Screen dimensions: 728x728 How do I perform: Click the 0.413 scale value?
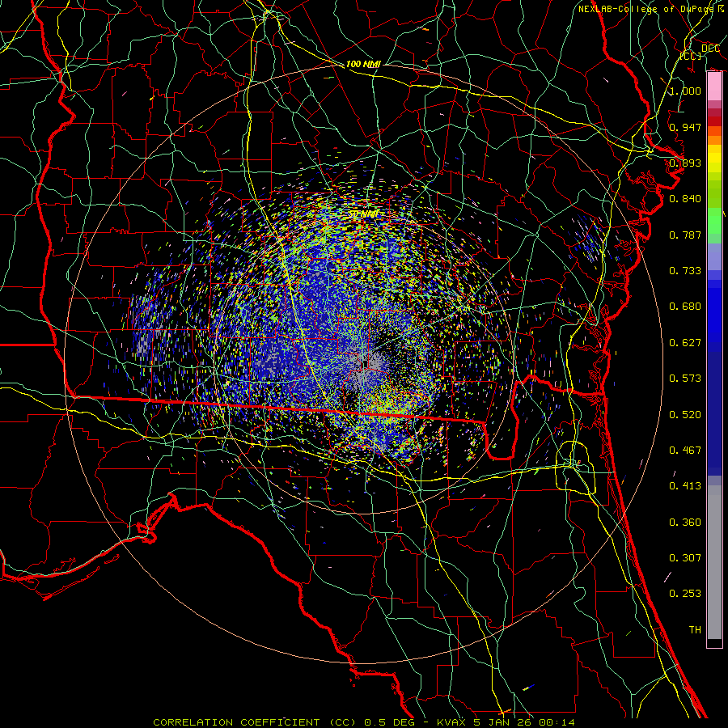(685, 486)
